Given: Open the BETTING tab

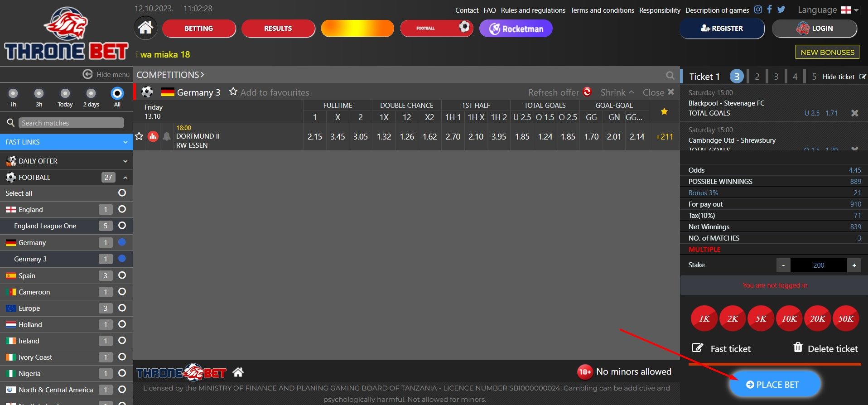Looking at the screenshot, I should pyautogui.click(x=199, y=28).
